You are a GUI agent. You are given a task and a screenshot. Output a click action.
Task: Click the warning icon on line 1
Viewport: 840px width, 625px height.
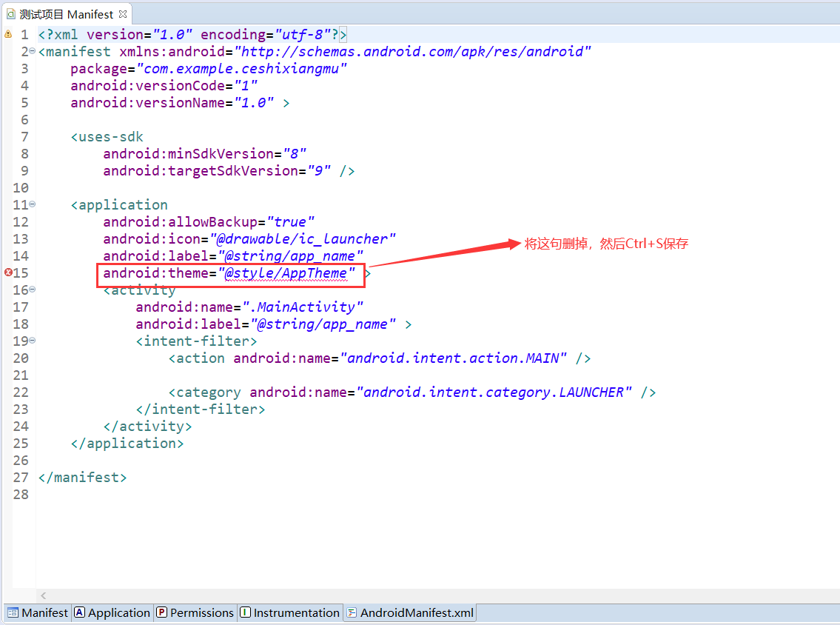[7, 34]
